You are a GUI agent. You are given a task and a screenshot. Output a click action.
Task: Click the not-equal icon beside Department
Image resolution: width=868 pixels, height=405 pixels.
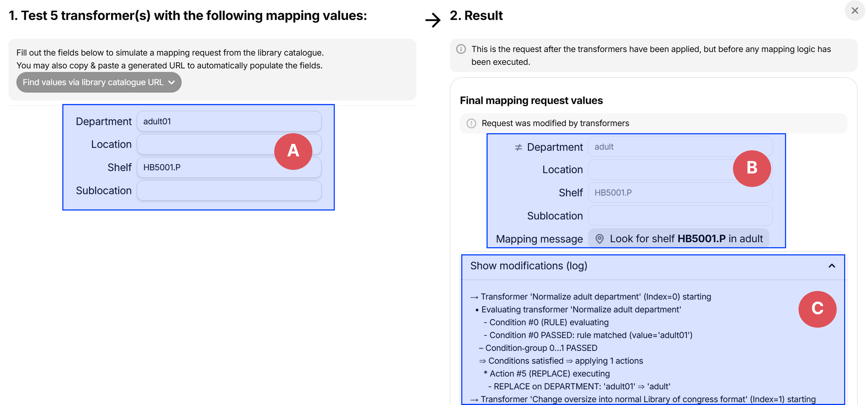[x=518, y=147]
